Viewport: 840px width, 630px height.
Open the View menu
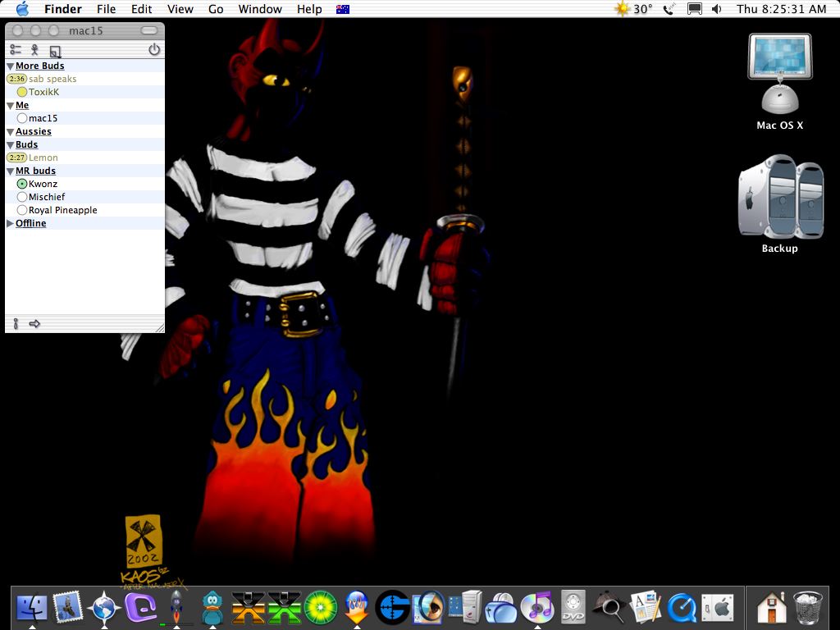coord(180,9)
